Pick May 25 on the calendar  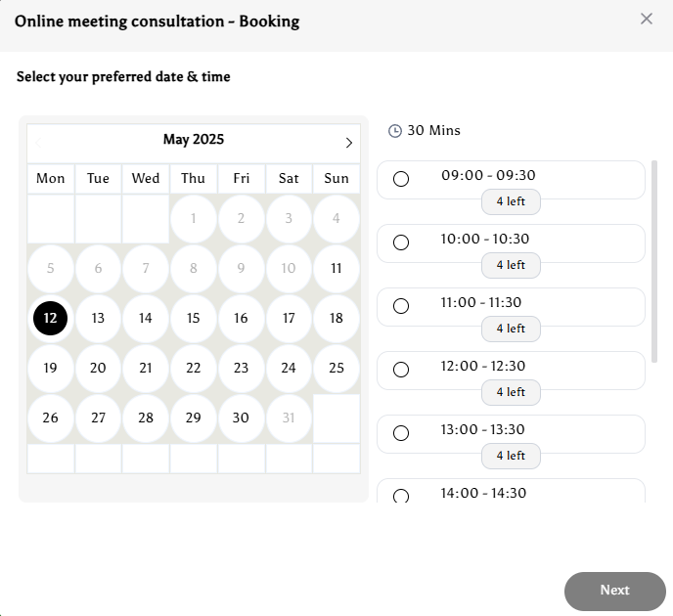[x=336, y=369]
